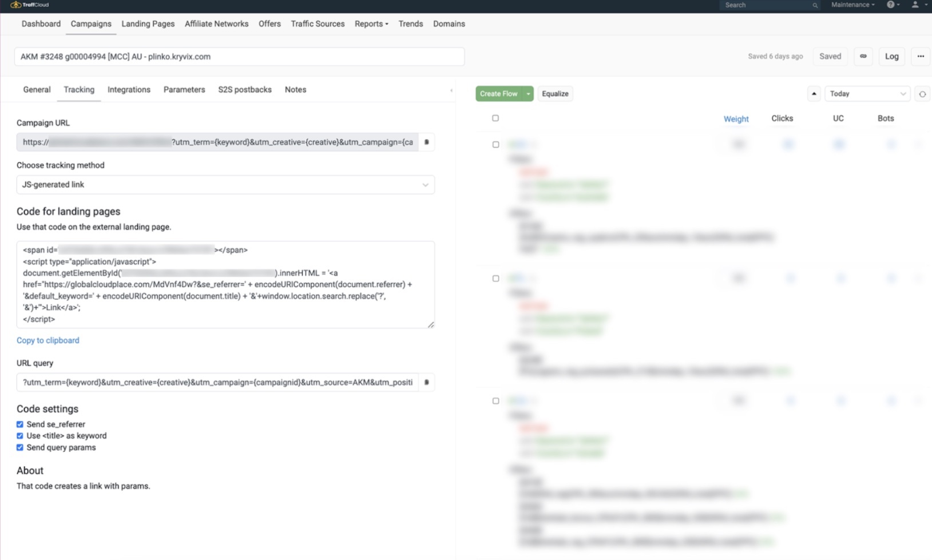Click the Equalize button

(x=555, y=94)
